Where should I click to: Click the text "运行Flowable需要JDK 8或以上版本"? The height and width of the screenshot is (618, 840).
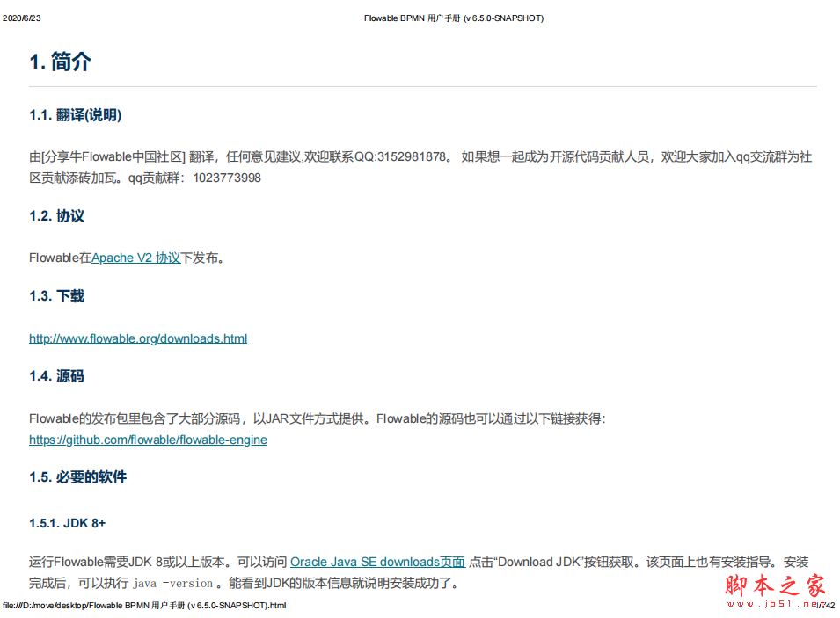(x=127, y=562)
